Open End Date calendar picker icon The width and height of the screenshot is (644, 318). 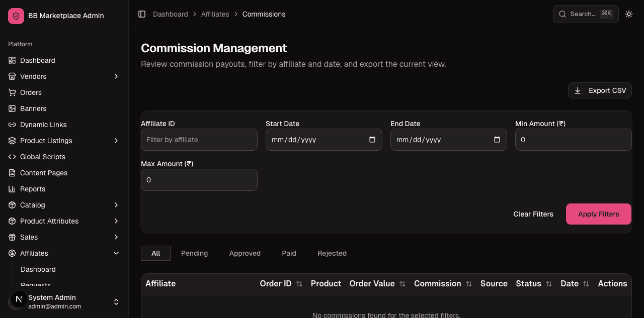(x=497, y=140)
